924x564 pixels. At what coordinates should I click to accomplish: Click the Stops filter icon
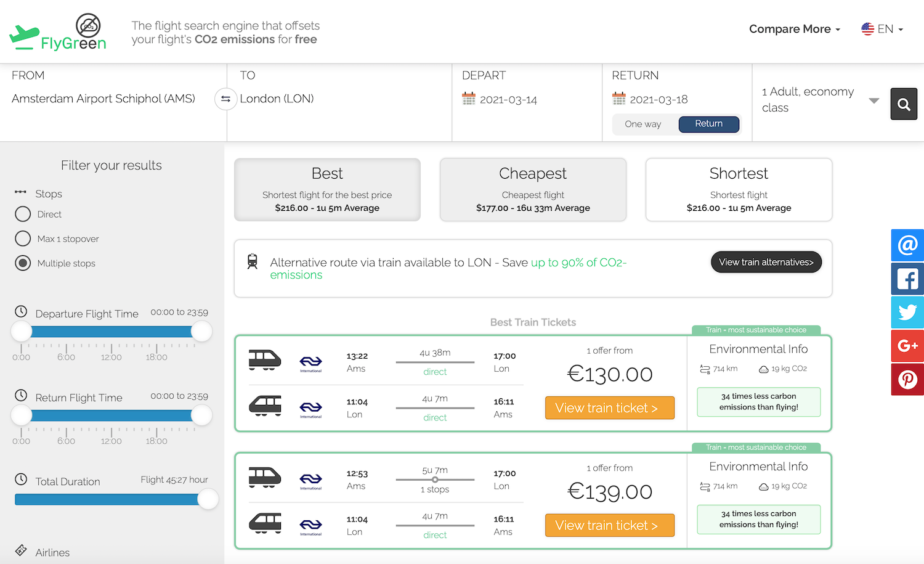(x=21, y=192)
